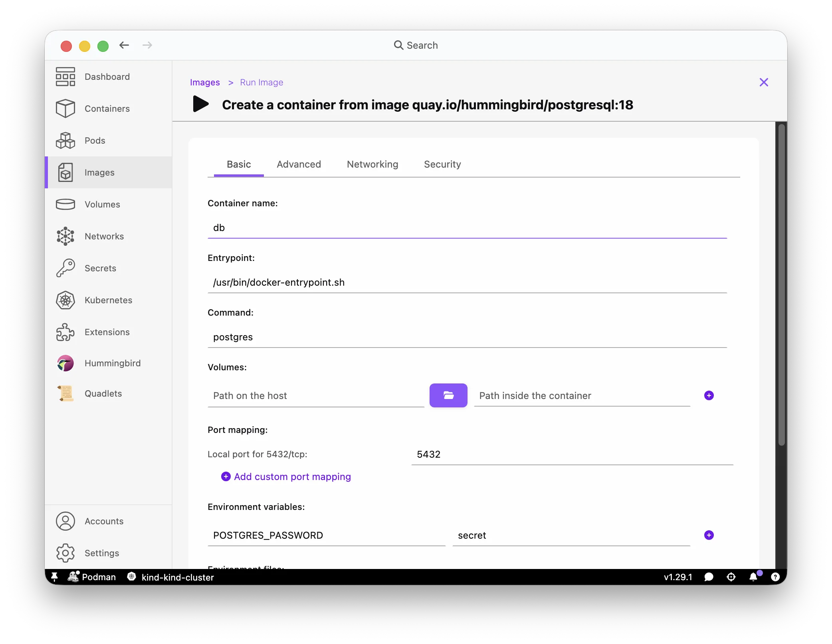Screen dimensions: 832x644
Task: Add another environment variable plus icon
Action: click(x=709, y=535)
